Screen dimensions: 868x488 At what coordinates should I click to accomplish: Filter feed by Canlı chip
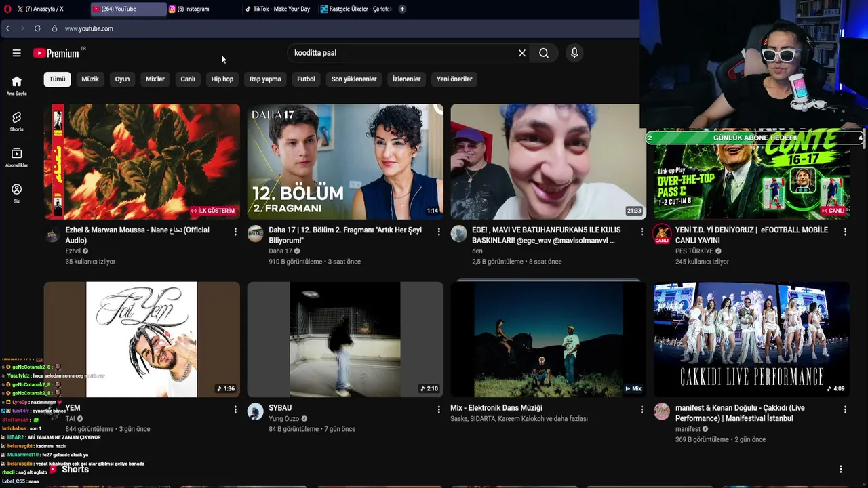click(188, 79)
